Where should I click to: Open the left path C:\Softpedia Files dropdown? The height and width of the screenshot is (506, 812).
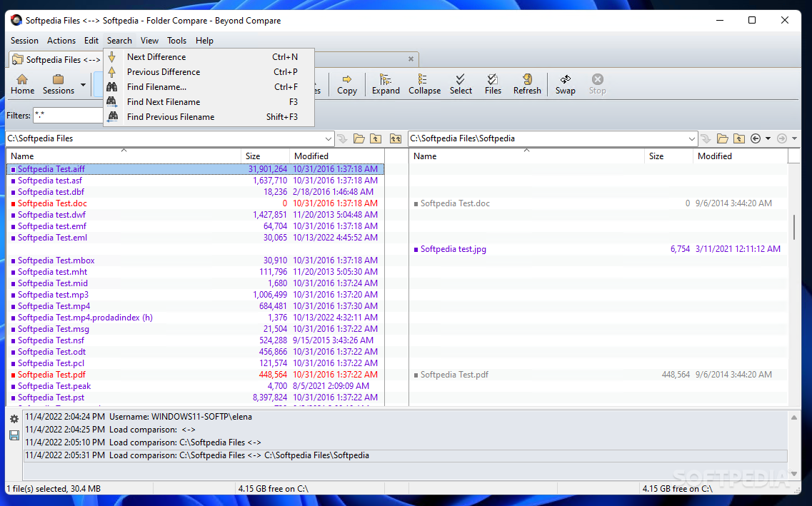(329, 138)
